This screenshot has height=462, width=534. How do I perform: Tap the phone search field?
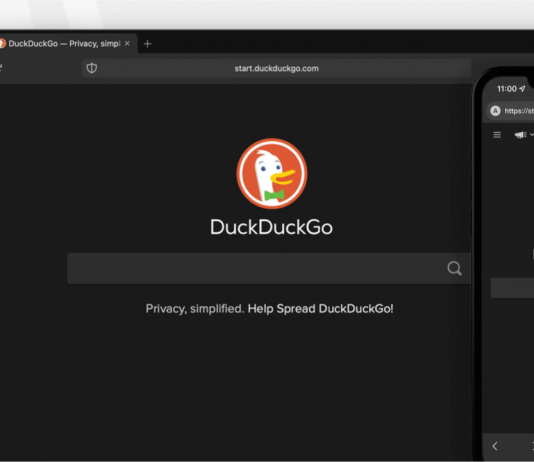point(512,288)
